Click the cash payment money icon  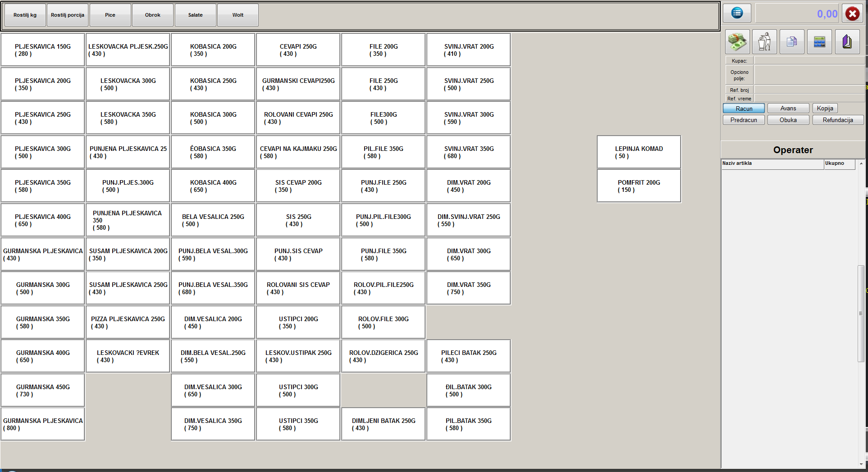[x=737, y=42]
